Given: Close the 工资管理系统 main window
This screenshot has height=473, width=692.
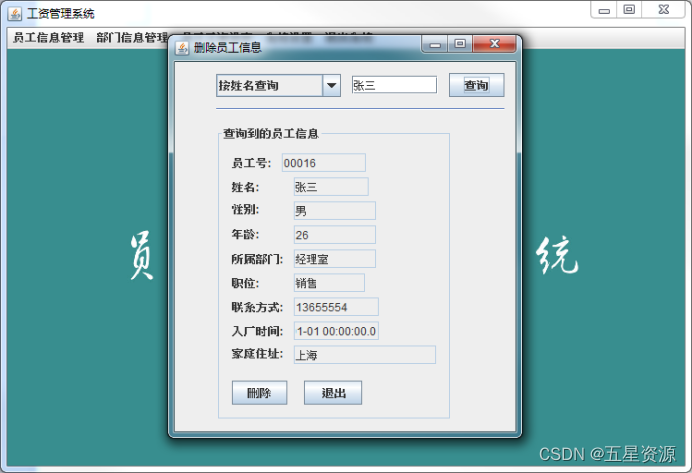Looking at the screenshot, I should click(x=663, y=10).
